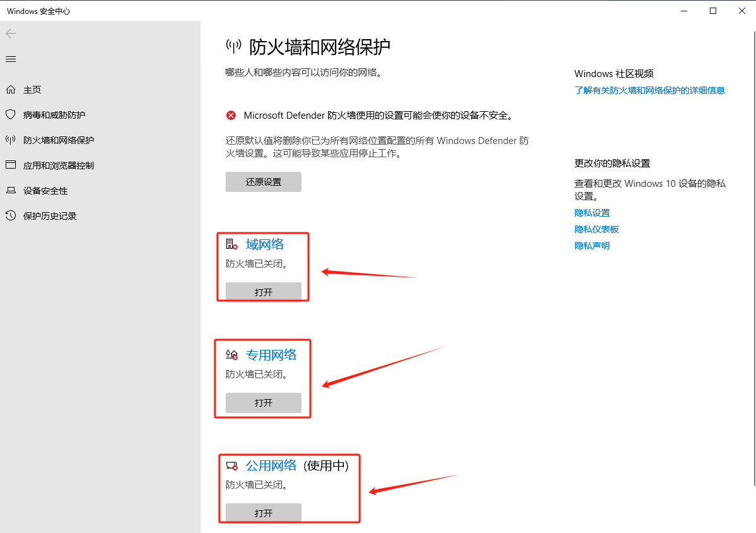Go back using the back arrow
This screenshot has width=756, height=533.
[11, 33]
